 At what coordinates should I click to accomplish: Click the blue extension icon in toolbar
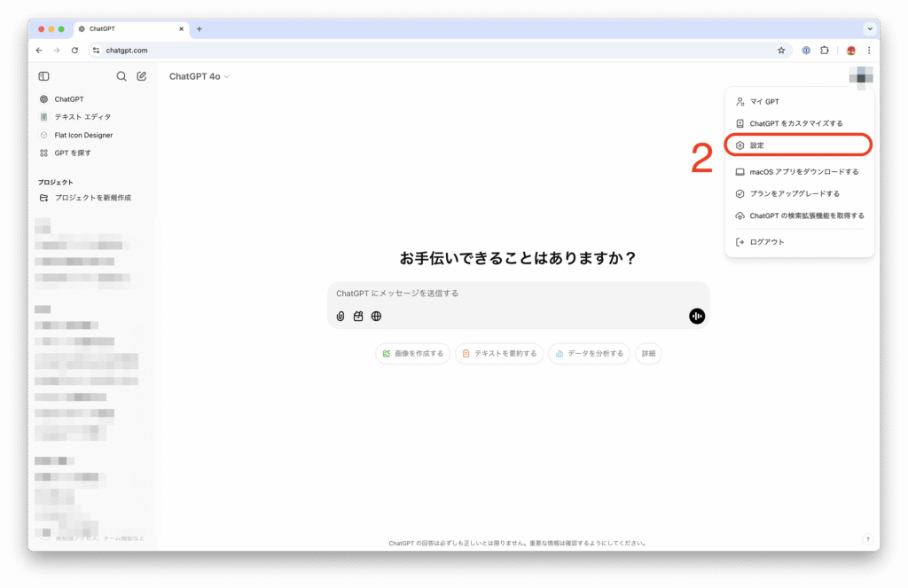[x=806, y=51]
